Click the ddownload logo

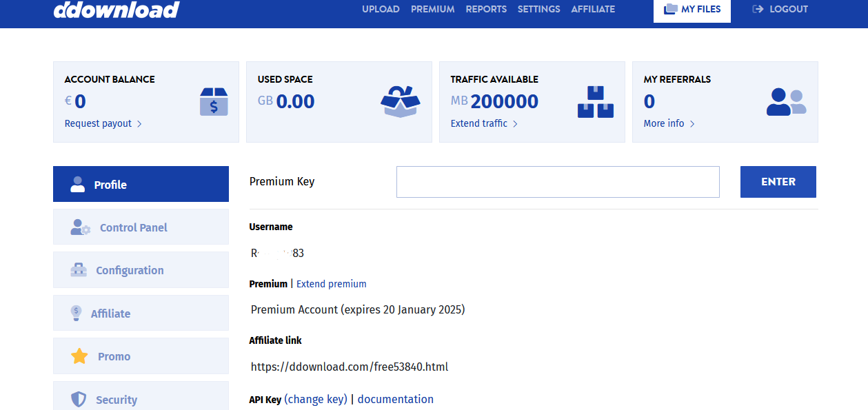(117, 10)
